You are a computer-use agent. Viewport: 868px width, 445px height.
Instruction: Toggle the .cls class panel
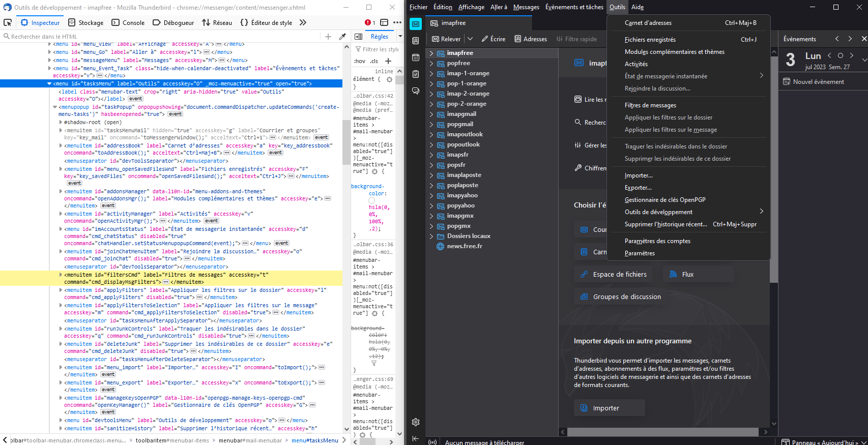374,61
